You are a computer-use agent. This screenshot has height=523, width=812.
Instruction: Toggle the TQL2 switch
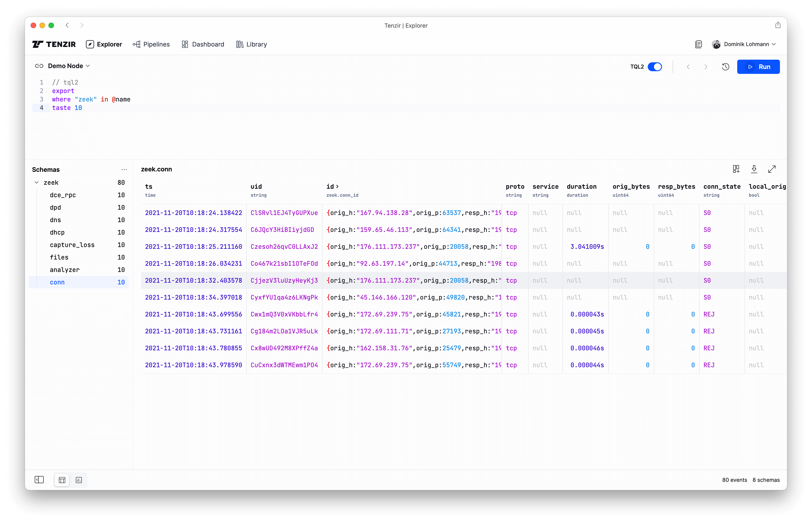coord(654,67)
